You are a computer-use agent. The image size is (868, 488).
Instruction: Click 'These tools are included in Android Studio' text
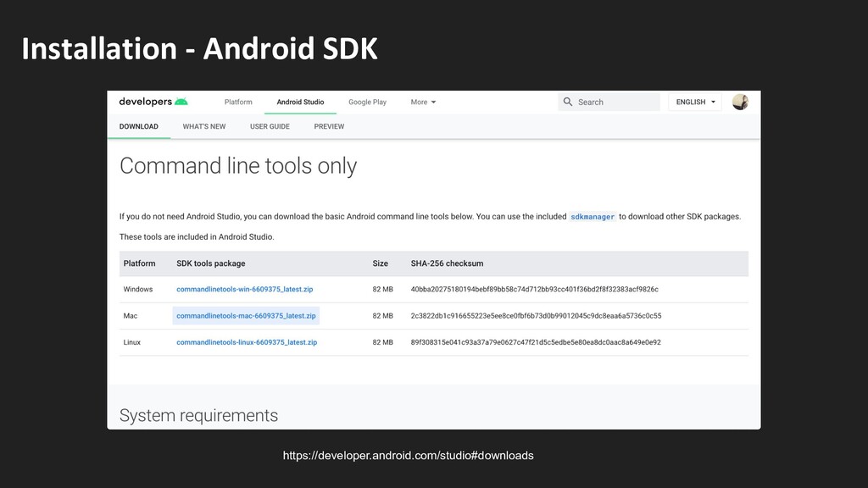coord(197,237)
